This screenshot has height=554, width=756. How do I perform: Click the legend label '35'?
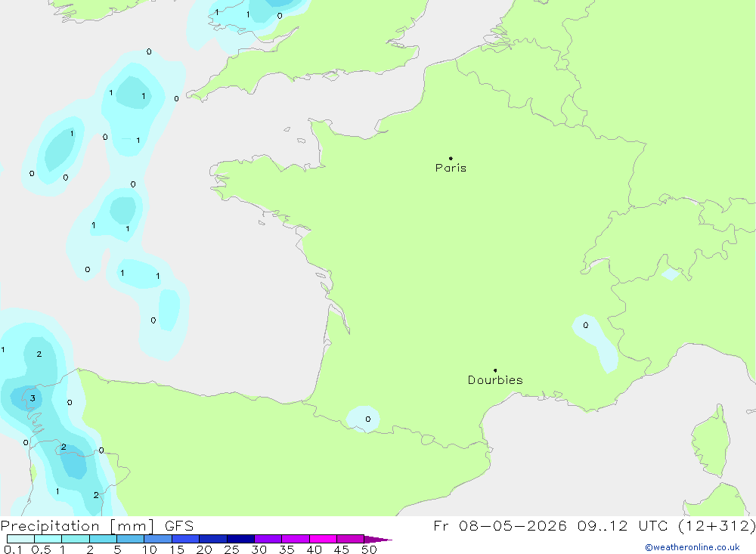[287, 549]
